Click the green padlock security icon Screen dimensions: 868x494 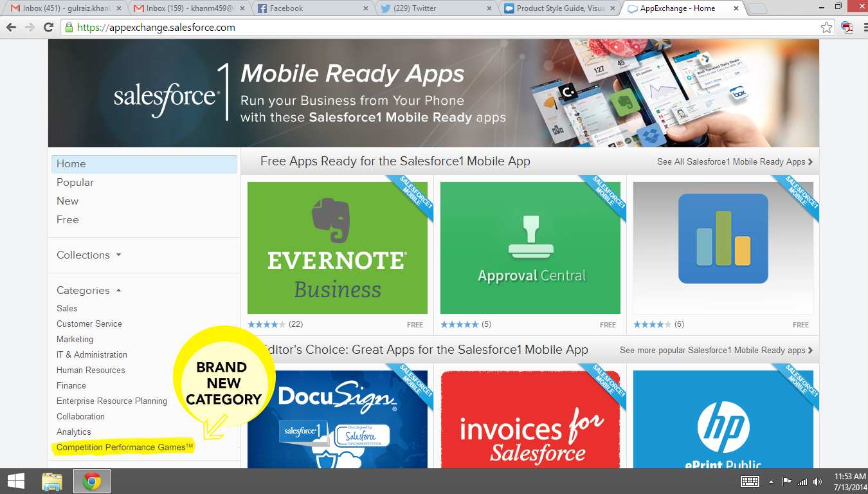click(x=69, y=28)
